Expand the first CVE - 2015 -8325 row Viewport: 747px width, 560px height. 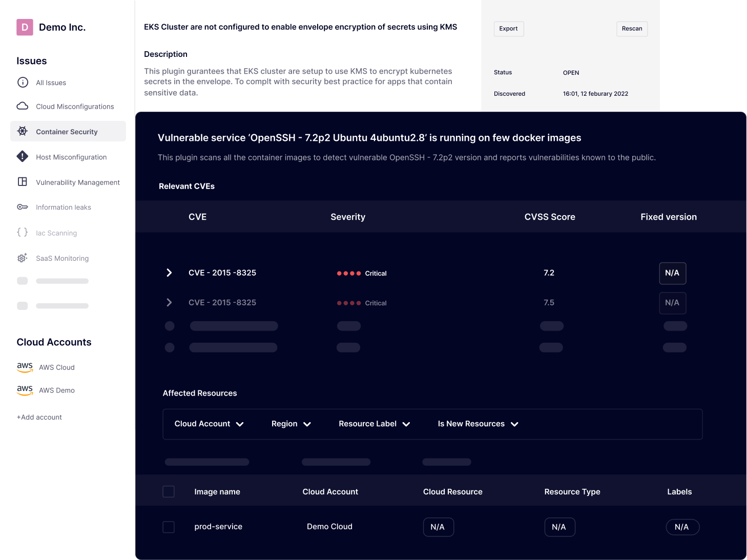coord(169,273)
